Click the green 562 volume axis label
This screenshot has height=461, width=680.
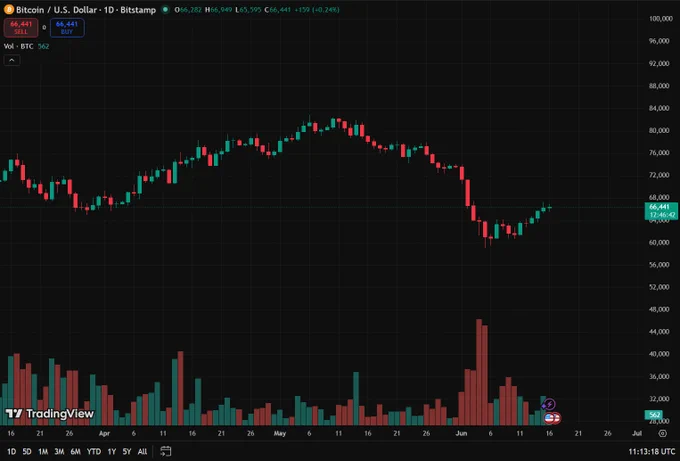(654, 415)
